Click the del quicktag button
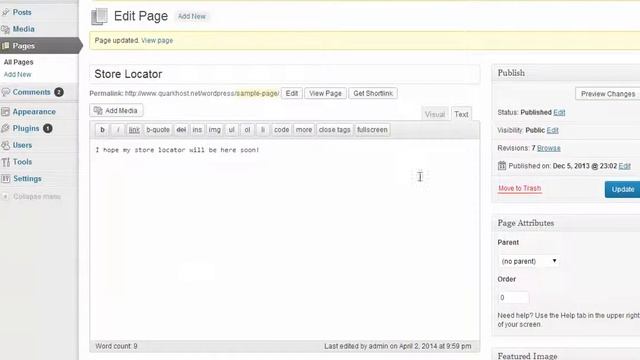This screenshot has height=360, width=640. tap(181, 130)
